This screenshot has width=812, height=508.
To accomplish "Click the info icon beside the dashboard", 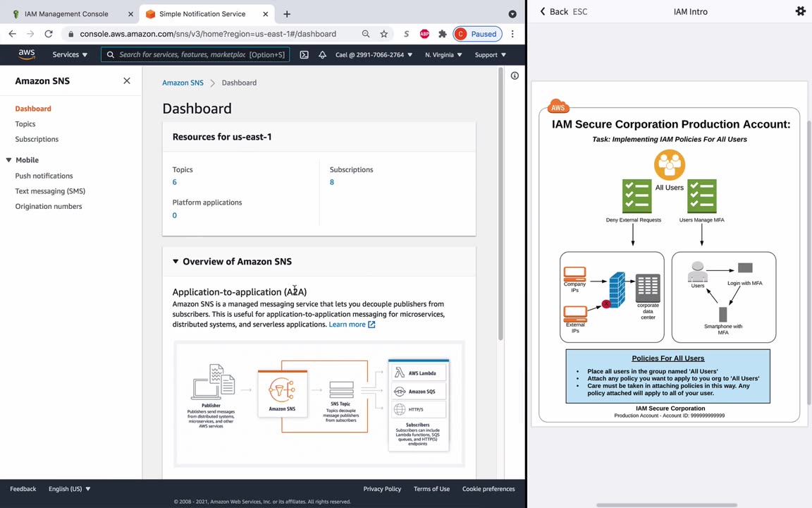I will (x=515, y=75).
